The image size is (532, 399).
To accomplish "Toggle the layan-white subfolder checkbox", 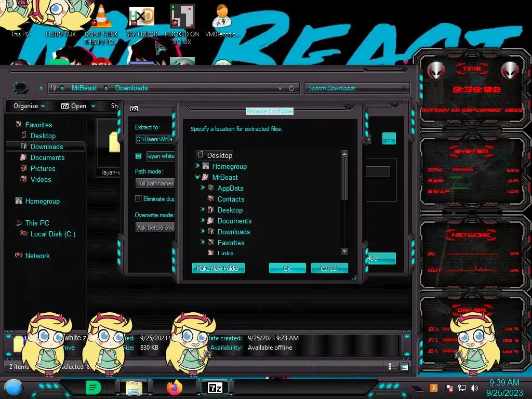I will point(138,156).
